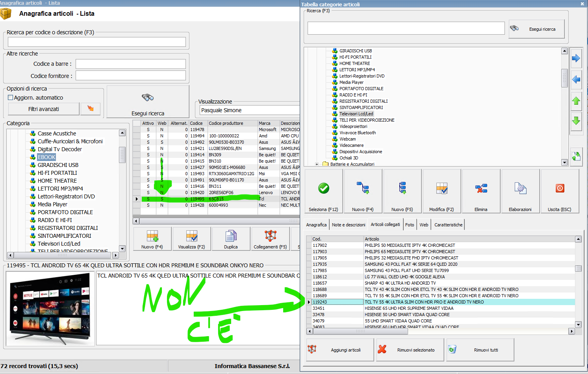Screen dimensions: 588x374
Task: Delete the category with Elimina
Action: coord(481,191)
